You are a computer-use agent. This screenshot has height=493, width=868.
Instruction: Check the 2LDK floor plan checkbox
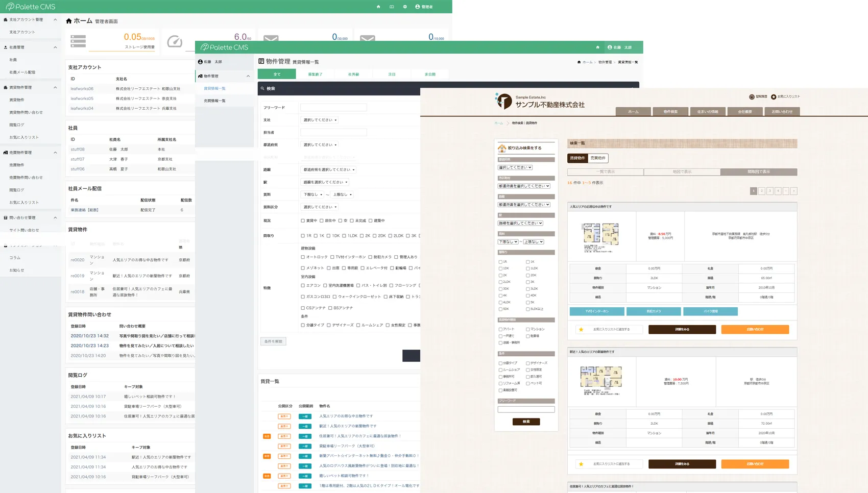(391, 236)
